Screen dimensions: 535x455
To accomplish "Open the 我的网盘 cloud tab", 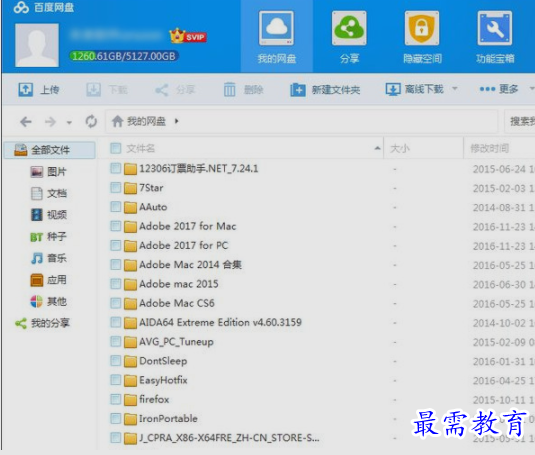I will click(276, 36).
